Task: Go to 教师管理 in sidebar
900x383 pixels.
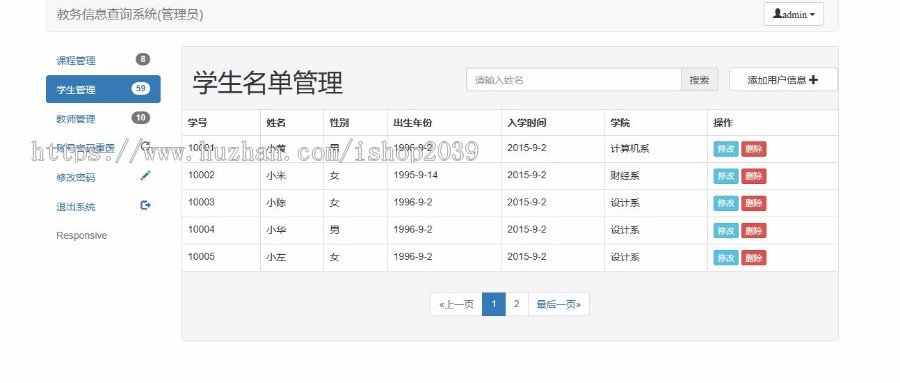Action: point(103,119)
